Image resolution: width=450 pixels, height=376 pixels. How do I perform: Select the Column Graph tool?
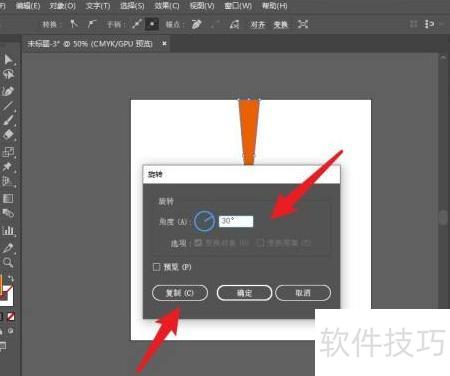(8, 230)
